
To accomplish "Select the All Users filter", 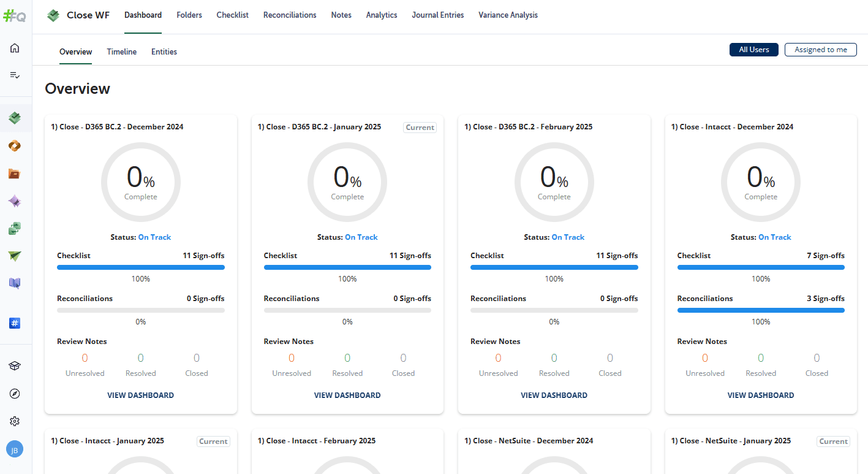I will [754, 50].
